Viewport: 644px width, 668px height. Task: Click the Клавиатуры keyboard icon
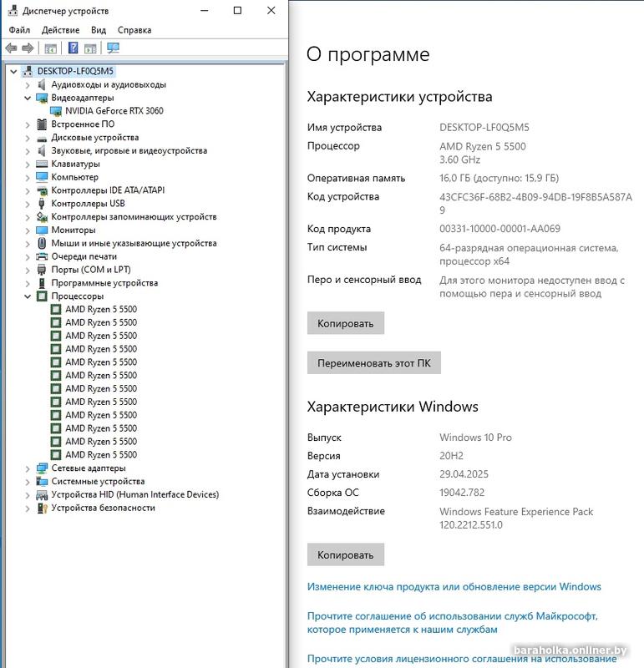42,164
